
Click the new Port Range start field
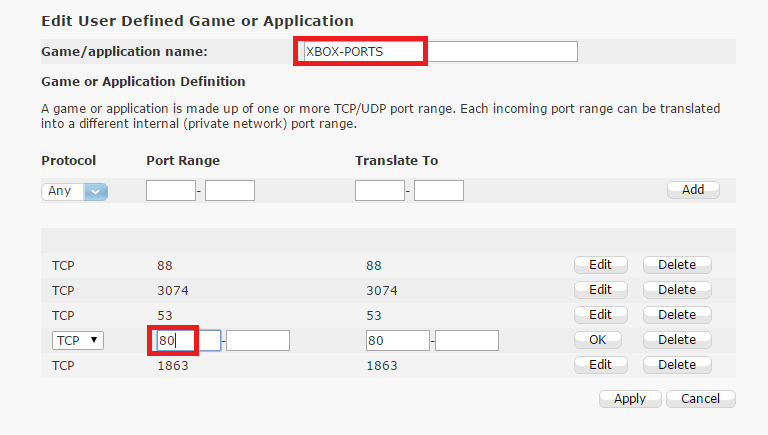click(x=171, y=191)
